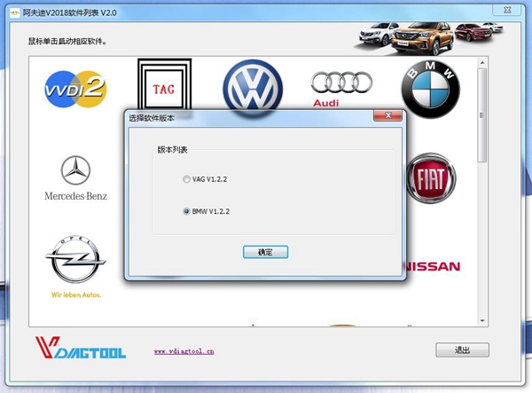Select the Audi four-rings logo
532x393 pixels.
(x=341, y=89)
